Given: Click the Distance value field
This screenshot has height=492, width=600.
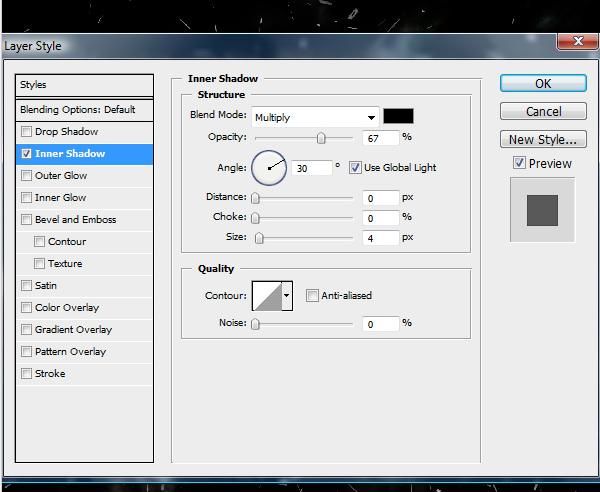Looking at the screenshot, I should coord(381,198).
